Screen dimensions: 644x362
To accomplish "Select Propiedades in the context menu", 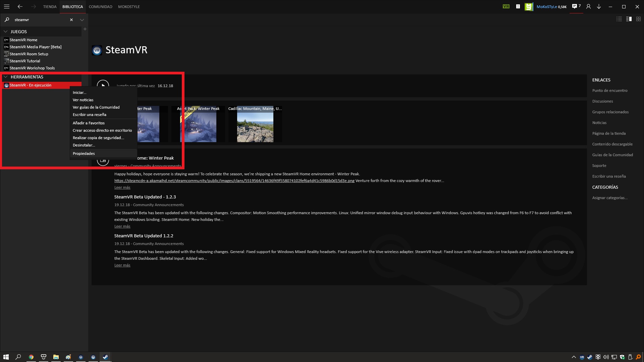I will click(84, 154).
